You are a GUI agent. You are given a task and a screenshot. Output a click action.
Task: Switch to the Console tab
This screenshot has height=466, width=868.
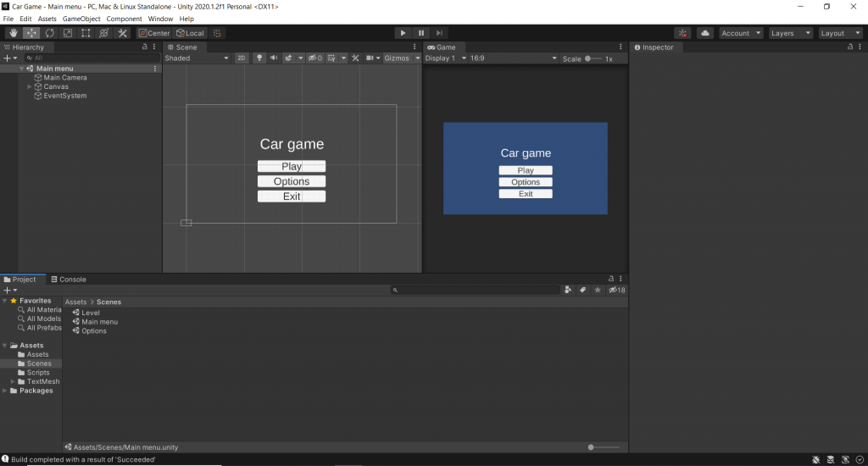coord(68,280)
